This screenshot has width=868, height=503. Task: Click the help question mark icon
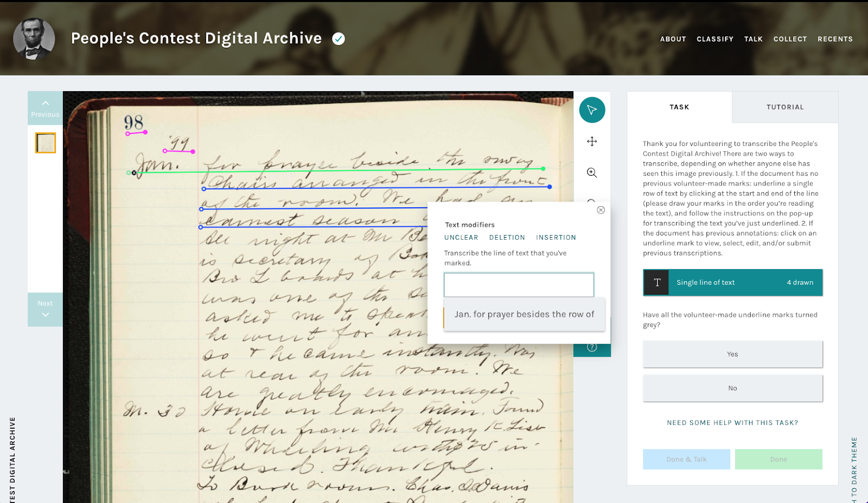coord(592,347)
